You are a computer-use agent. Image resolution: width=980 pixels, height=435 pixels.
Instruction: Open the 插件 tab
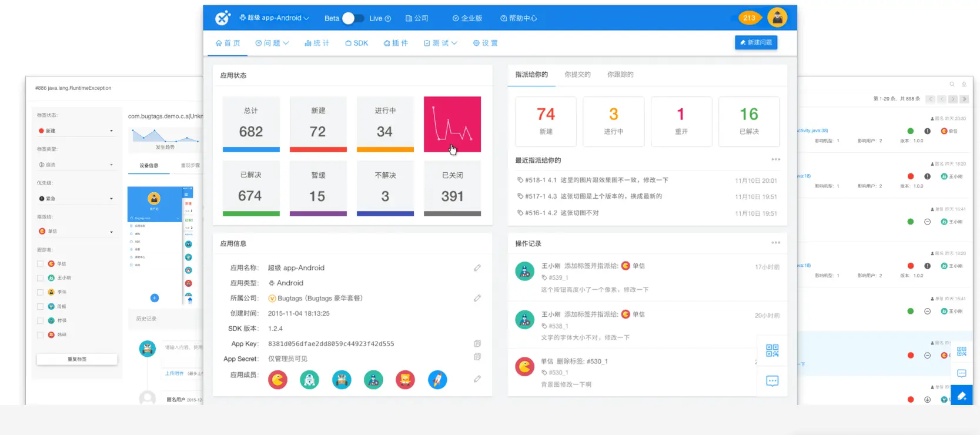396,43
